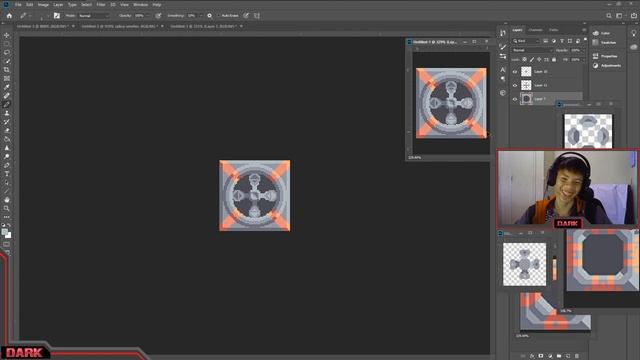The image size is (640, 360).
Task: Switch to the second Untitled document tab
Action: [120, 26]
